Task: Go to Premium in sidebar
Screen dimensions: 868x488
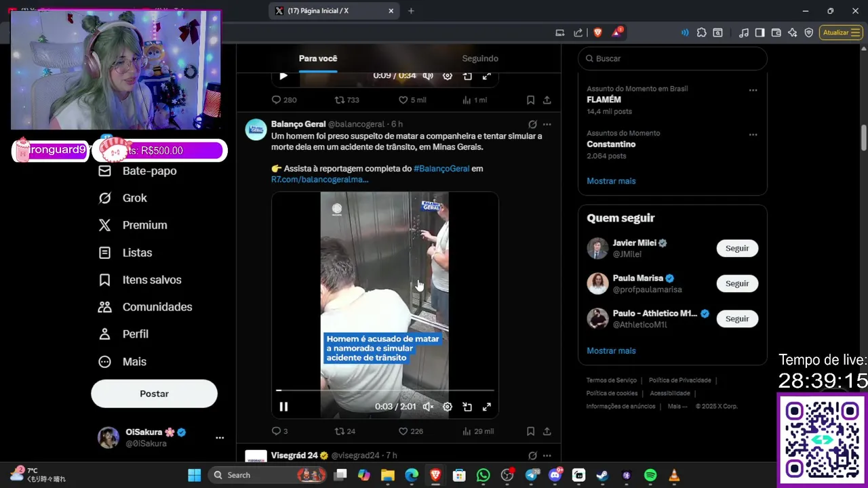Action: 133,225
